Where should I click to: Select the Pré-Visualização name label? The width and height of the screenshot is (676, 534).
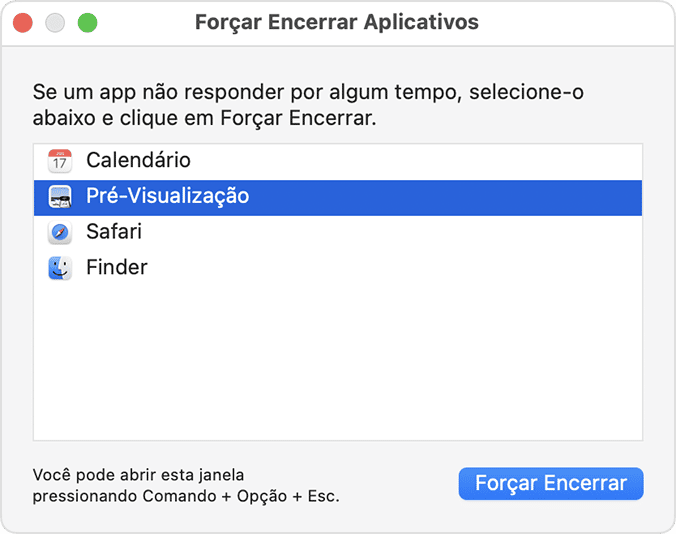click(167, 197)
